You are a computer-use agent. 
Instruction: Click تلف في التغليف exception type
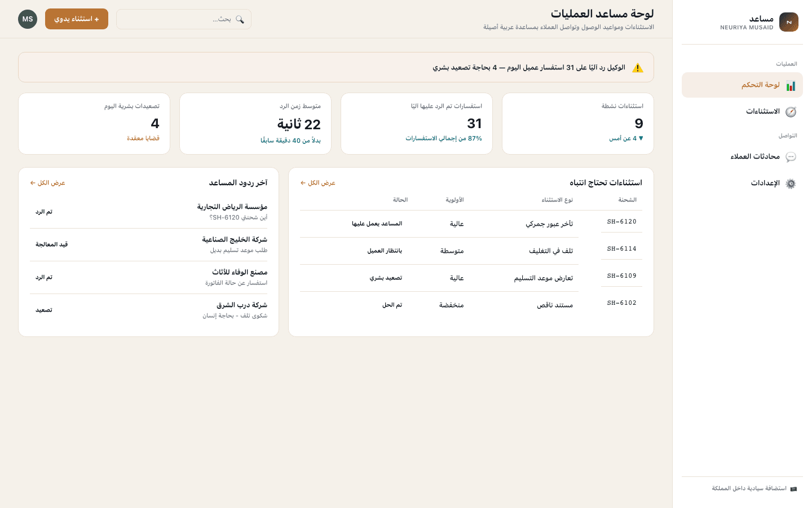(551, 251)
